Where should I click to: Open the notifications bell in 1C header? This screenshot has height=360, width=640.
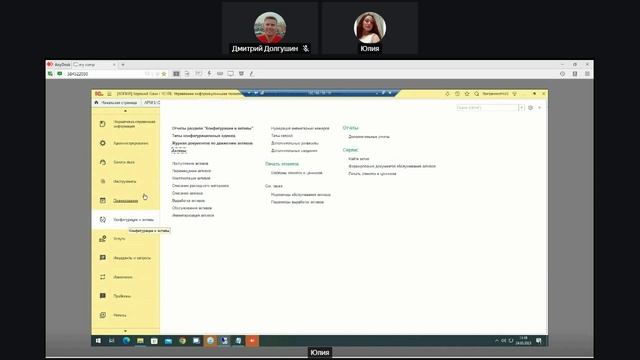pos(447,94)
